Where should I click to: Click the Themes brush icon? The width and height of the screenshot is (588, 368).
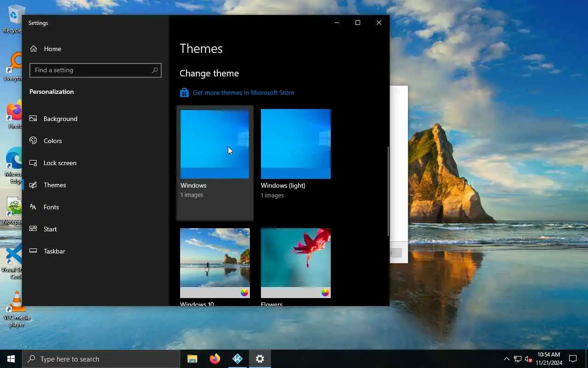click(x=33, y=185)
